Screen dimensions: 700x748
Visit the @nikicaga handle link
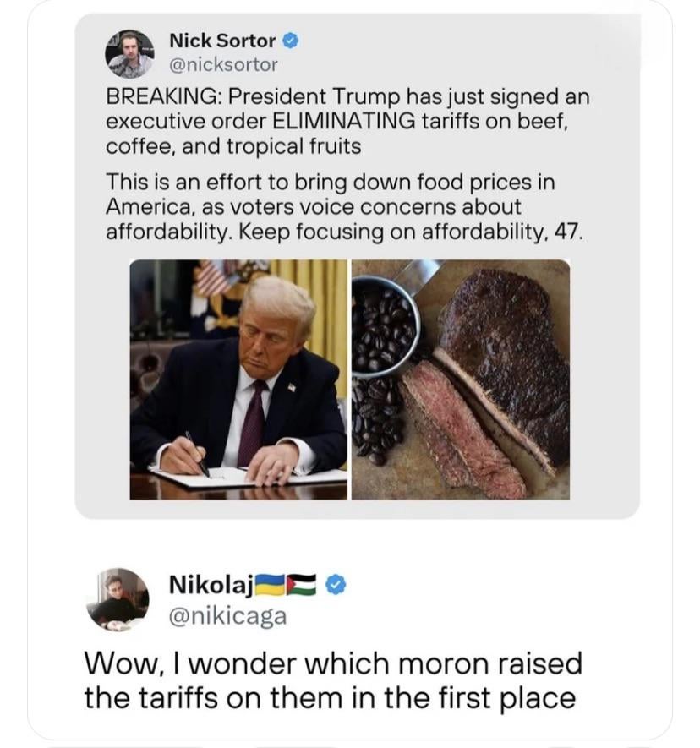pyautogui.click(x=227, y=616)
